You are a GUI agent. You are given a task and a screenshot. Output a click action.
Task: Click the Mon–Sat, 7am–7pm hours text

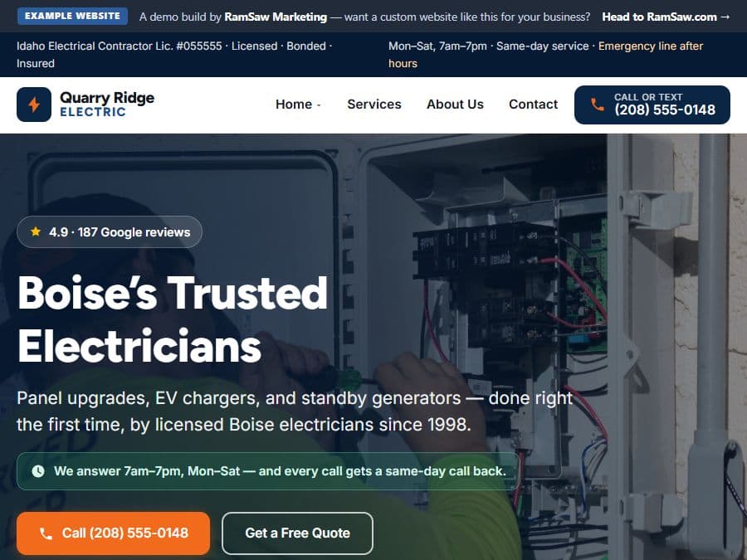(437, 46)
